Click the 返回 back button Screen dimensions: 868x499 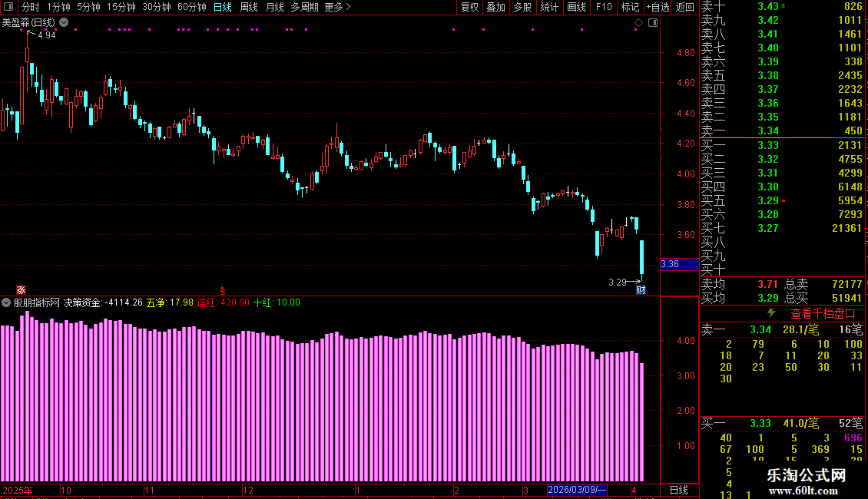(684, 7)
